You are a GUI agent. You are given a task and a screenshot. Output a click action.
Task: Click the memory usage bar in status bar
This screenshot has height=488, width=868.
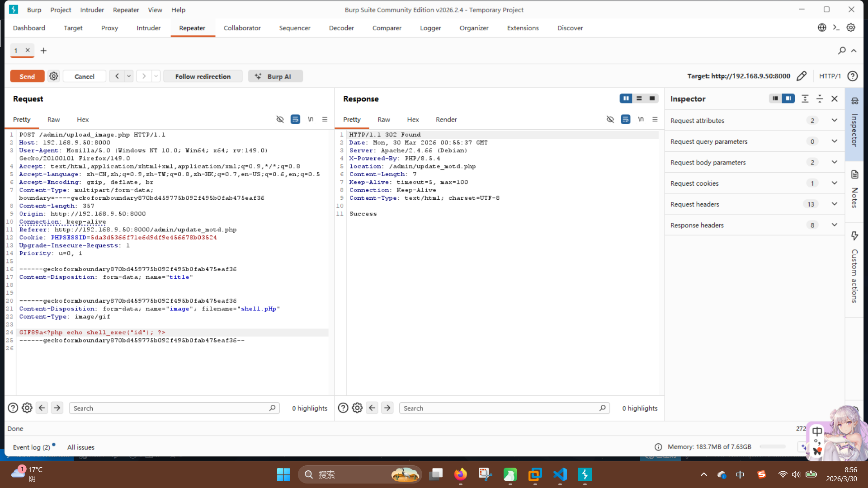[x=773, y=447]
